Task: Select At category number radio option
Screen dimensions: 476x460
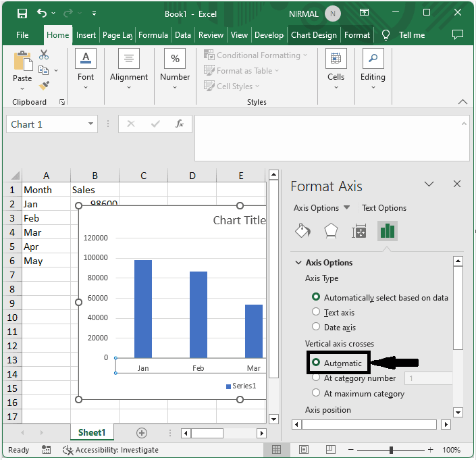Action: [316, 378]
